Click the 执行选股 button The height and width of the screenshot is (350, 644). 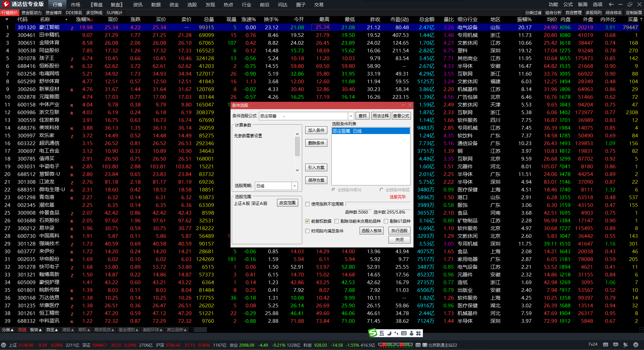click(399, 231)
